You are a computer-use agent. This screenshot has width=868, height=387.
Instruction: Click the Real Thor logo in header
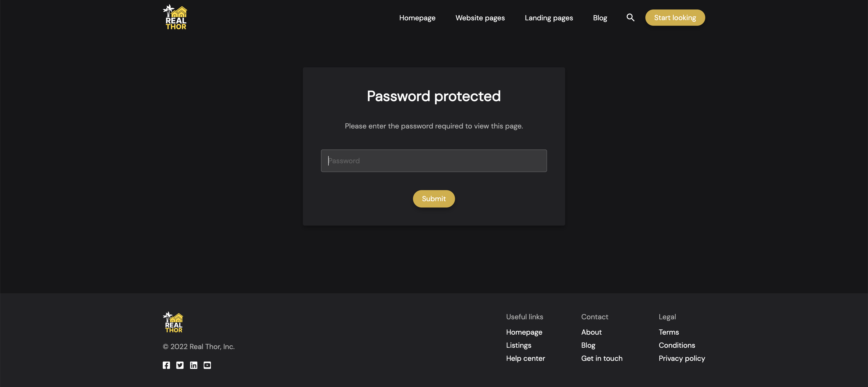click(175, 17)
